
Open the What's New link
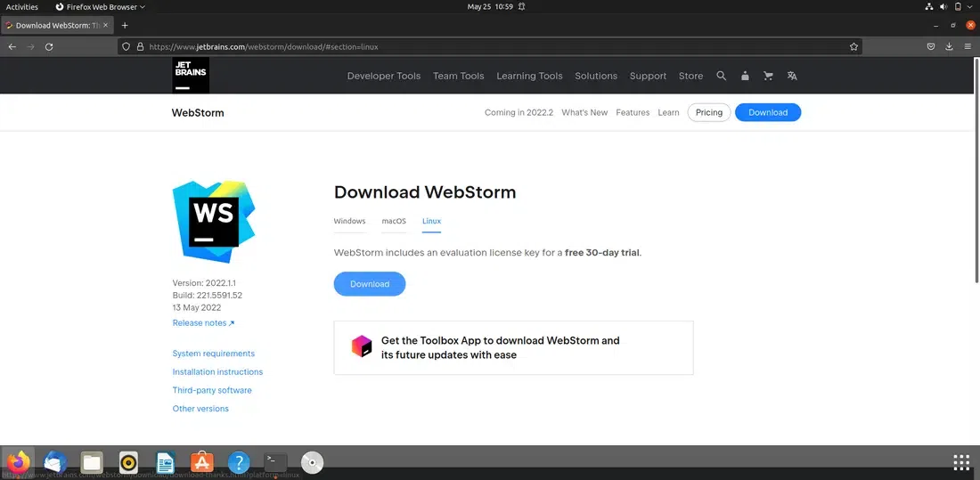pyautogui.click(x=584, y=112)
